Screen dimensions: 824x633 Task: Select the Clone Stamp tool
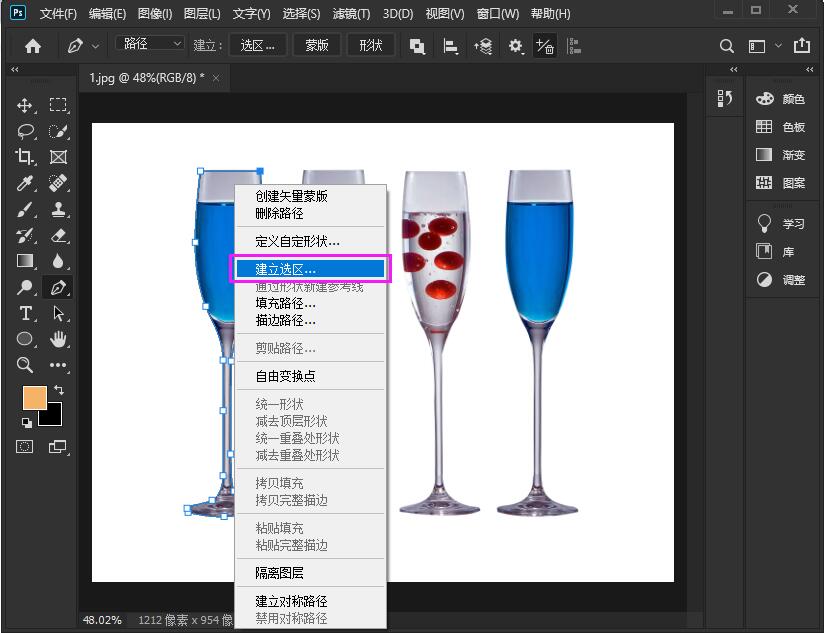pos(58,209)
